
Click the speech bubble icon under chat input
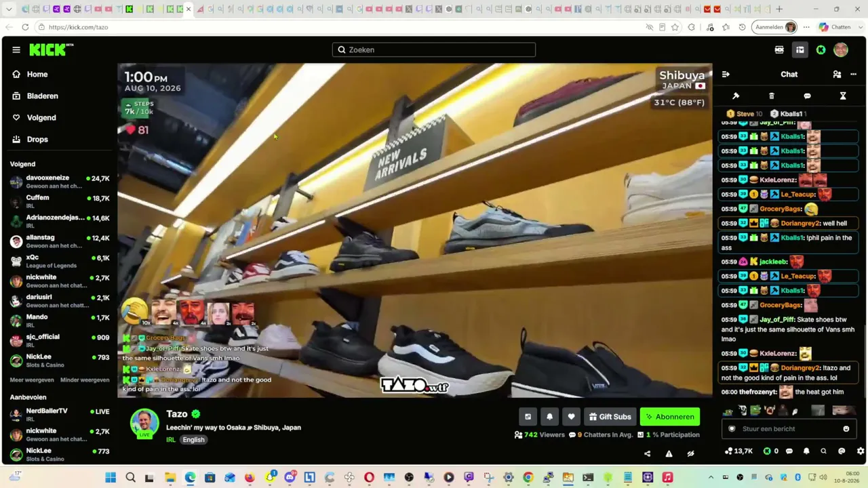tap(789, 451)
